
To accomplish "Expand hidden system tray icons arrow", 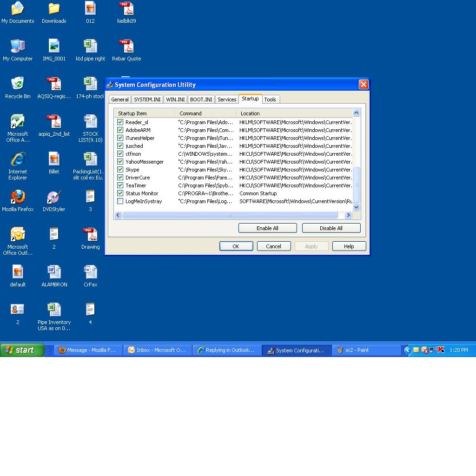I will 407,350.
